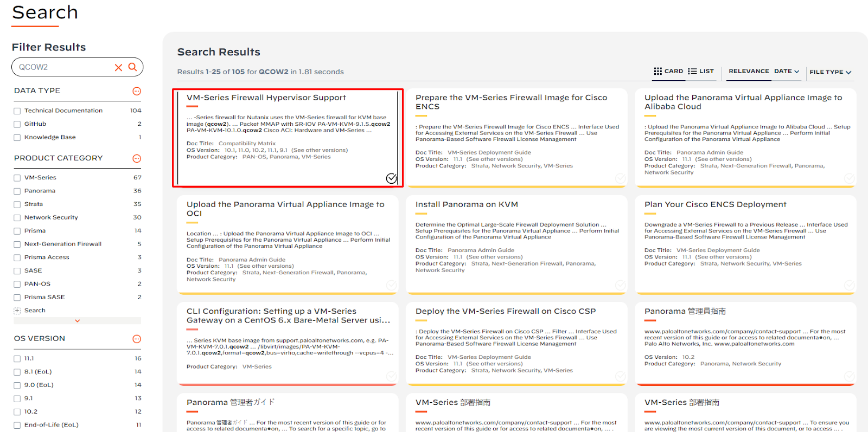
Task: Open Deploy VM-Series on Cisco CSP result
Action: click(506, 311)
